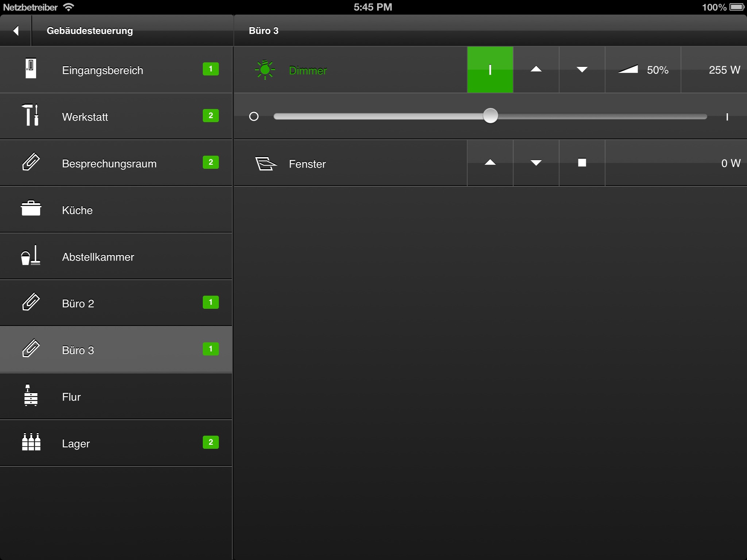Decrease dimmer brightness with down arrow
Screen dimensions: 747x560
point(582,70)
